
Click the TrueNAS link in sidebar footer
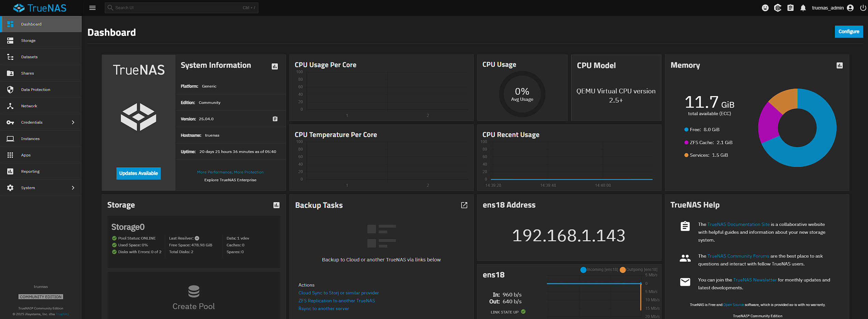tap(62, 314)
